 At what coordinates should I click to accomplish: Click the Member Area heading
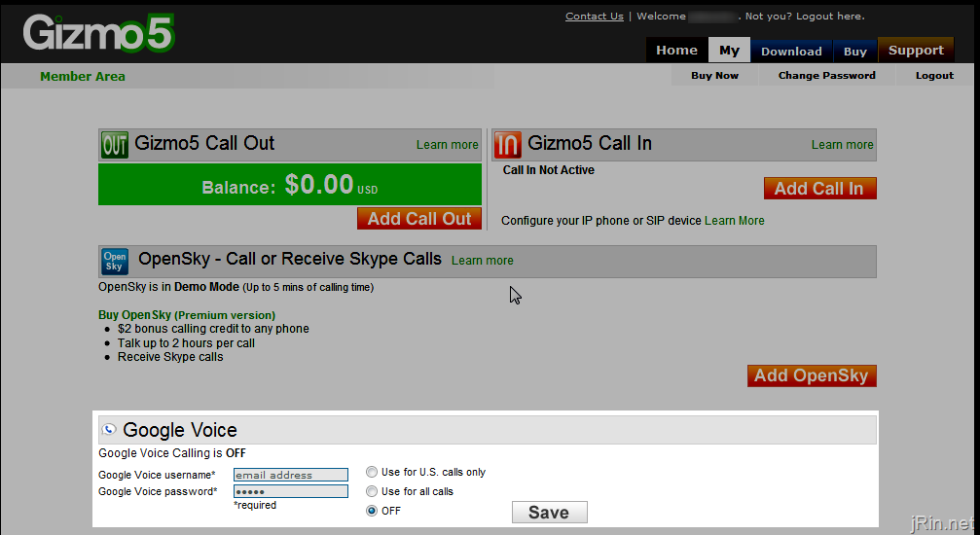coord(83,76)
